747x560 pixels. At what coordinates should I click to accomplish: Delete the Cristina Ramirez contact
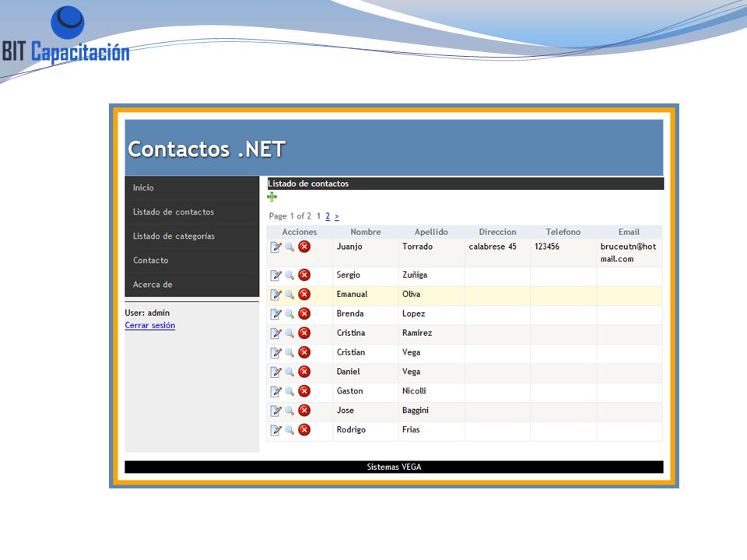click(304, 333)
